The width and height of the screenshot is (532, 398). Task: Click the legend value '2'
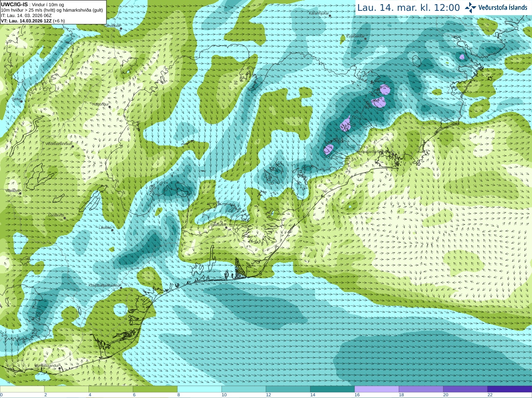point(46,395)
